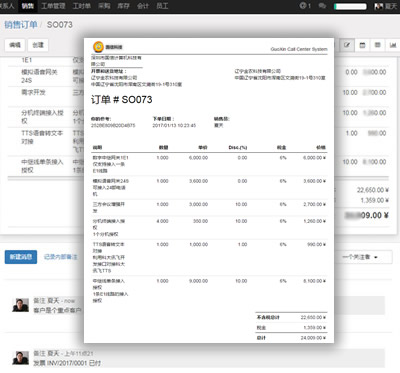Image resolution: width=400 pixels, height=373 pixels.
Task: Click the notifications counter icon in top bar
Action: [305, 6]
